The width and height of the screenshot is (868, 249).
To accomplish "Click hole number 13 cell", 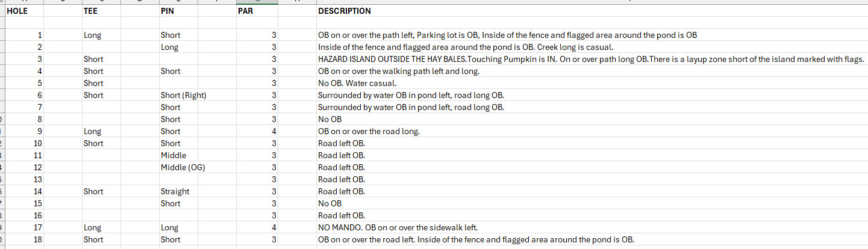I will pyautogui.click(x=39, y=179).
